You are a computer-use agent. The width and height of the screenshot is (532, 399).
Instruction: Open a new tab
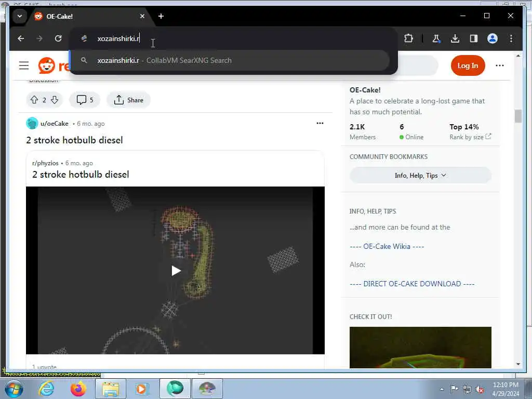[161, 16]
